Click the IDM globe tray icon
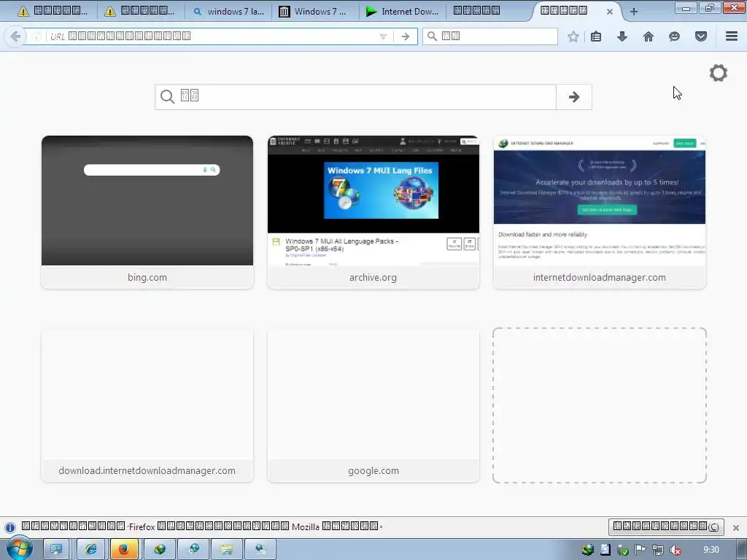Image resolution: width=747 pixels, height=560 pixels. click(x=588, y=550)
